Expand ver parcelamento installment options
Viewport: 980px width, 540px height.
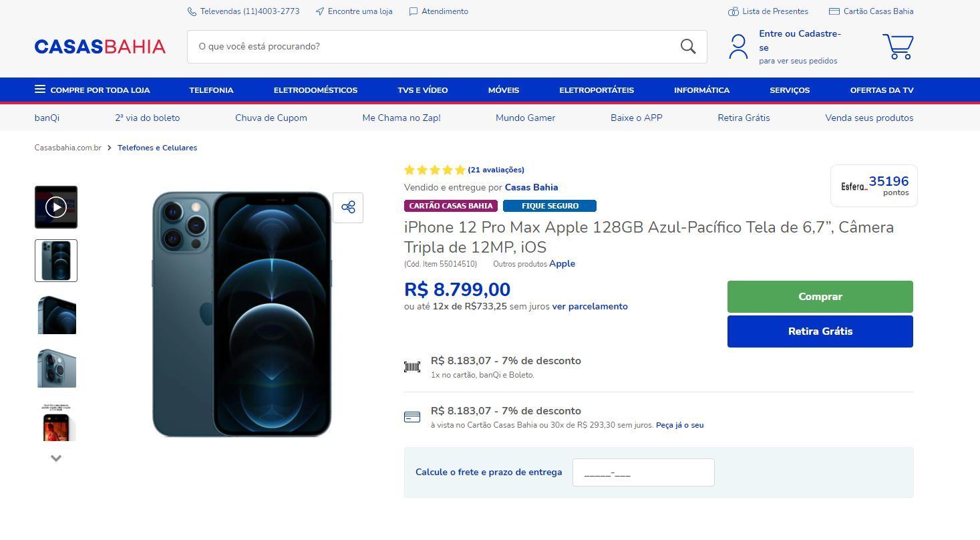[x=590, y=306]
